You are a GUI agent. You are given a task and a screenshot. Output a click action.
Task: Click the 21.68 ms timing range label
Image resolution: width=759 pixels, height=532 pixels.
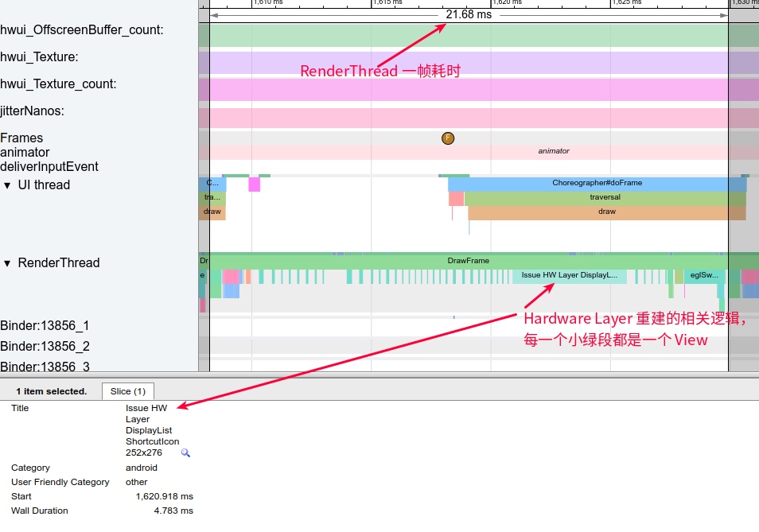tap(469, 14)
